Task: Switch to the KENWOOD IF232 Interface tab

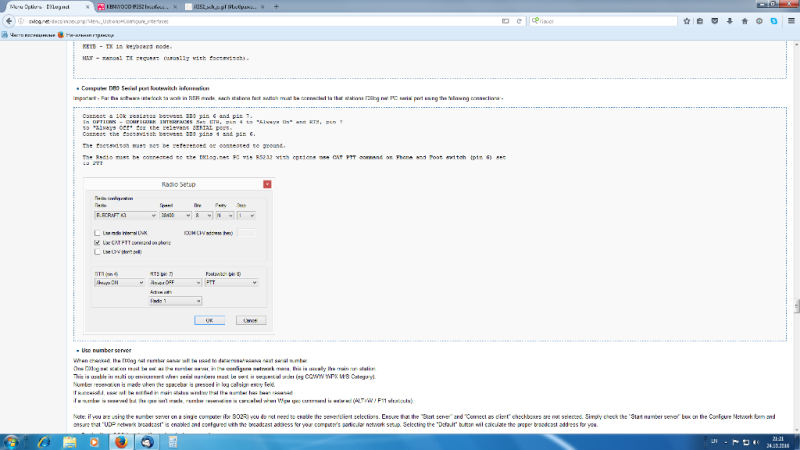Action: [x=137, y=7]
